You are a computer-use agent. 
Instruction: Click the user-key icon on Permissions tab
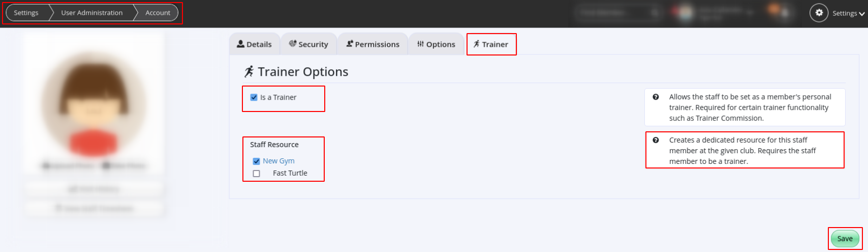[350, 44]
